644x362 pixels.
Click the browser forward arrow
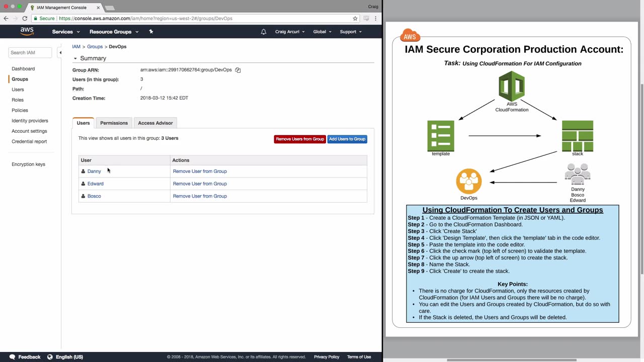point(15,19)
